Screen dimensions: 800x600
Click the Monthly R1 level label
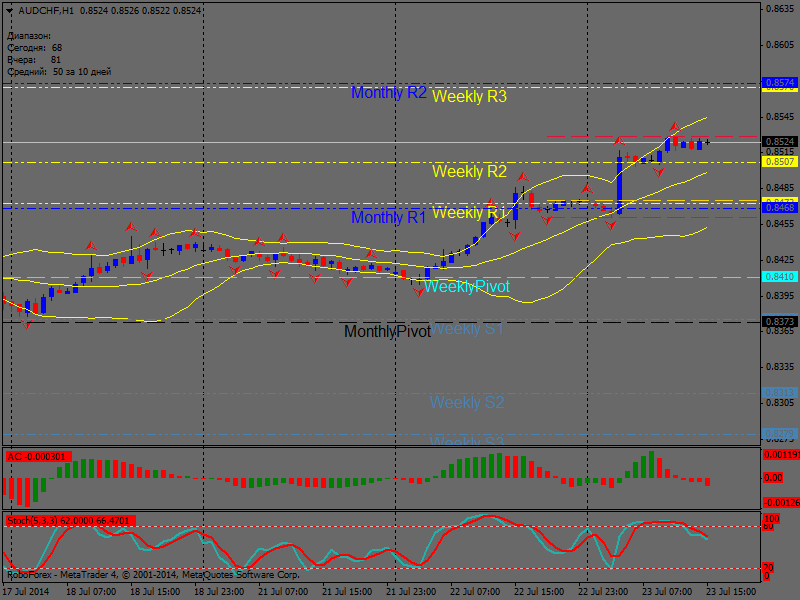(x=388, y=217)
